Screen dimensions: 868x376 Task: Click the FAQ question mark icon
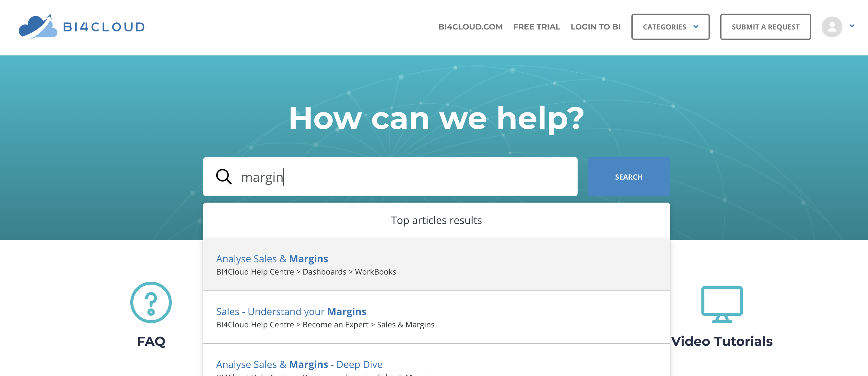click(x=151, y=302)
